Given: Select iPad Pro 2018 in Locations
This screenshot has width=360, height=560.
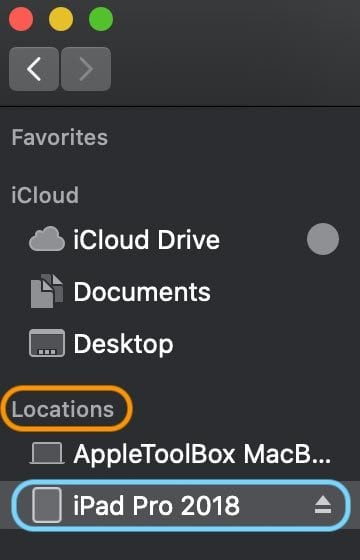Looking at the screenshot, I should point(156,505).
